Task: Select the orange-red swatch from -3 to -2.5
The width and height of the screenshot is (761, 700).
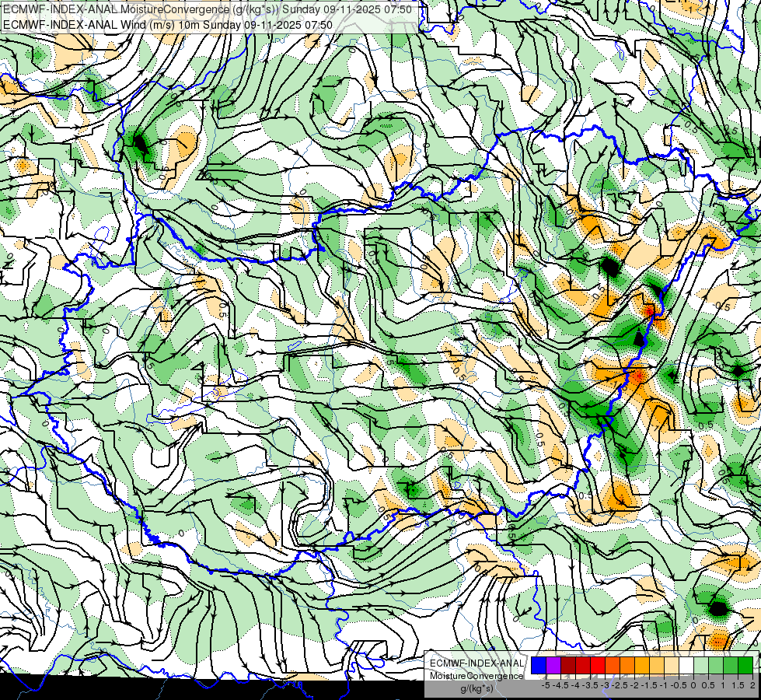Action: pos(613,666)
